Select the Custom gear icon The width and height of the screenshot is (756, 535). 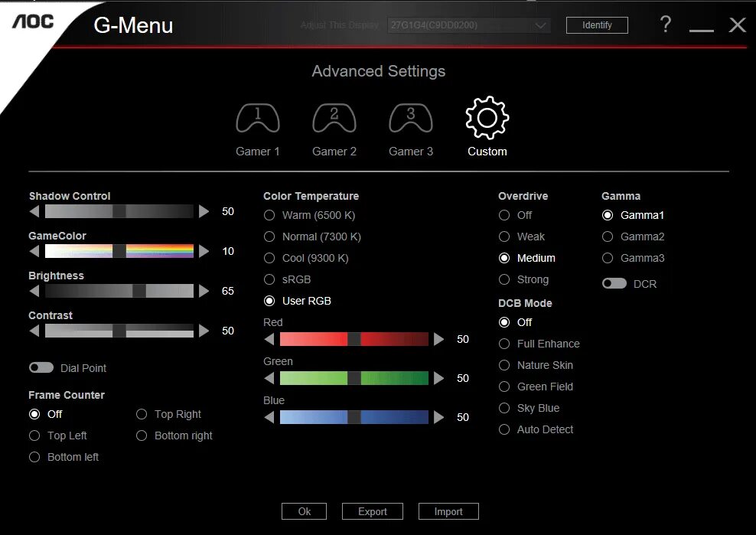click(487, 118)
